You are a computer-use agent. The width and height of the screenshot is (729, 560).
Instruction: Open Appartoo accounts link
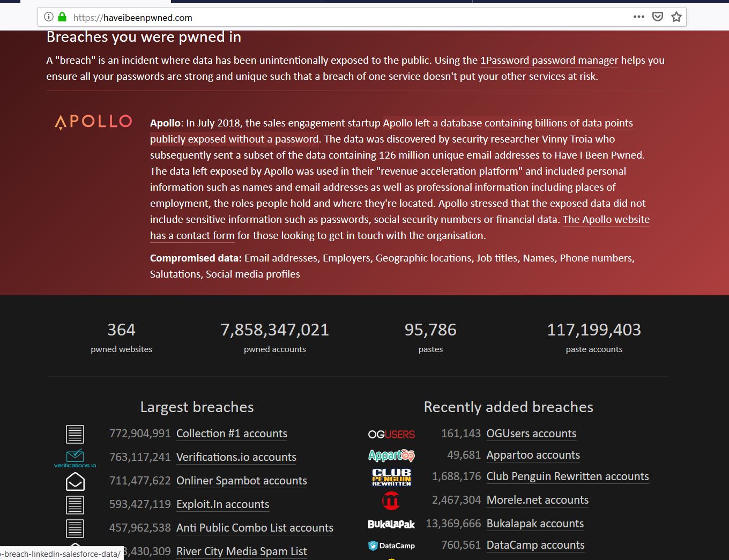[533, 455]
